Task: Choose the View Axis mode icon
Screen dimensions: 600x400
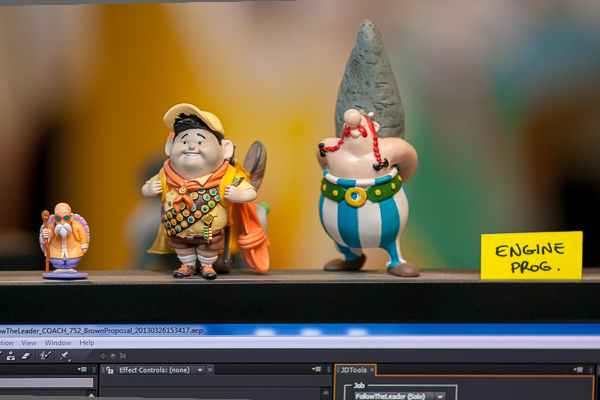Action: (122, 356)
